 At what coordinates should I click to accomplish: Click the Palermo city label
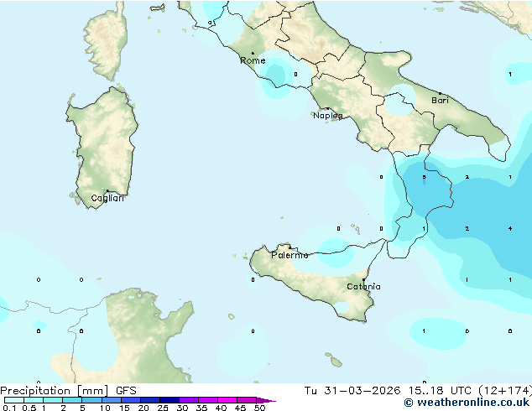[x=289, y=255]
